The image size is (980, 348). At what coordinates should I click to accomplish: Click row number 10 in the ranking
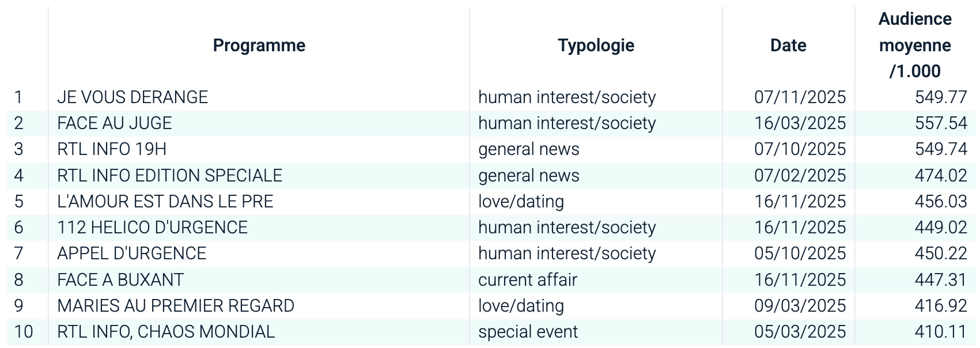[x=24, y=332]
